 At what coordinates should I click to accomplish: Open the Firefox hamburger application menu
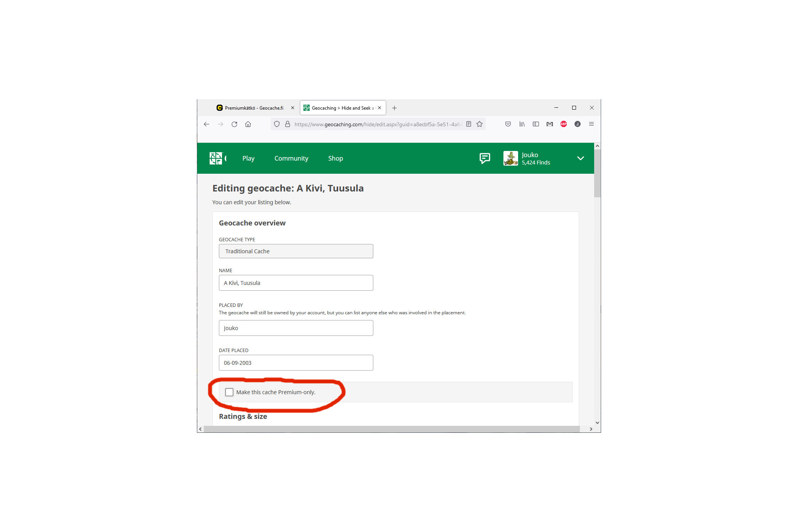pos(591,124)
